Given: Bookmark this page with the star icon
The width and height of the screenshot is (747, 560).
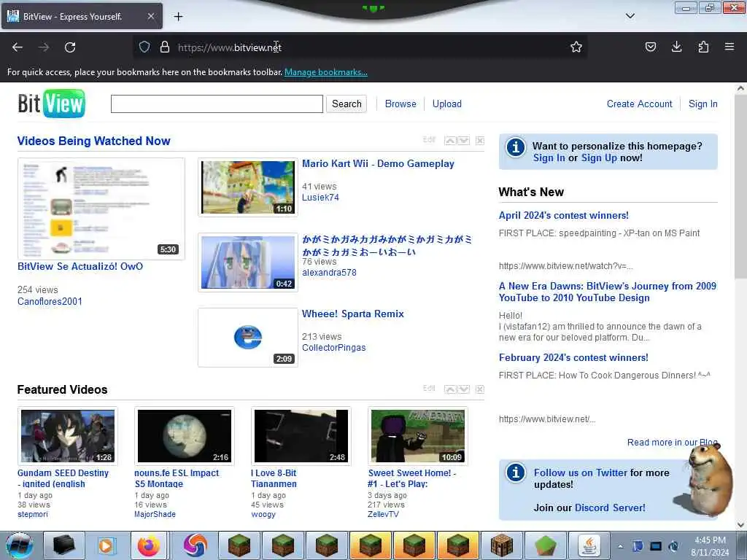Looking at the screenshot, I should click(576, 47).
